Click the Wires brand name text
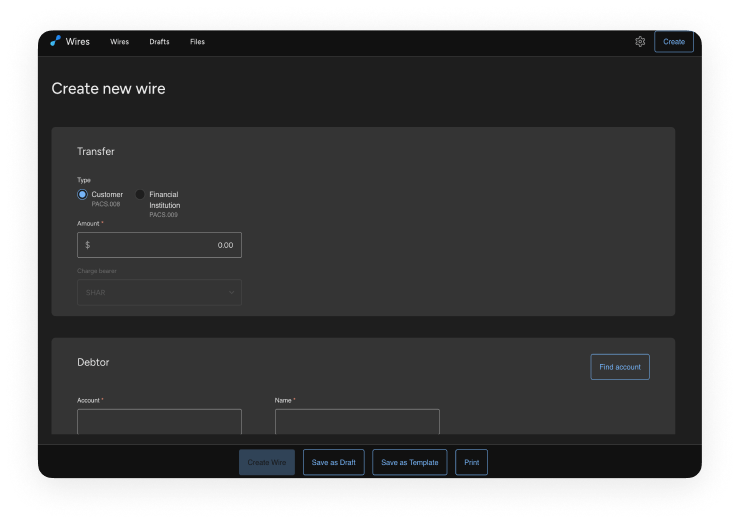Screen dimensions: 740x524 pos(78,42)
